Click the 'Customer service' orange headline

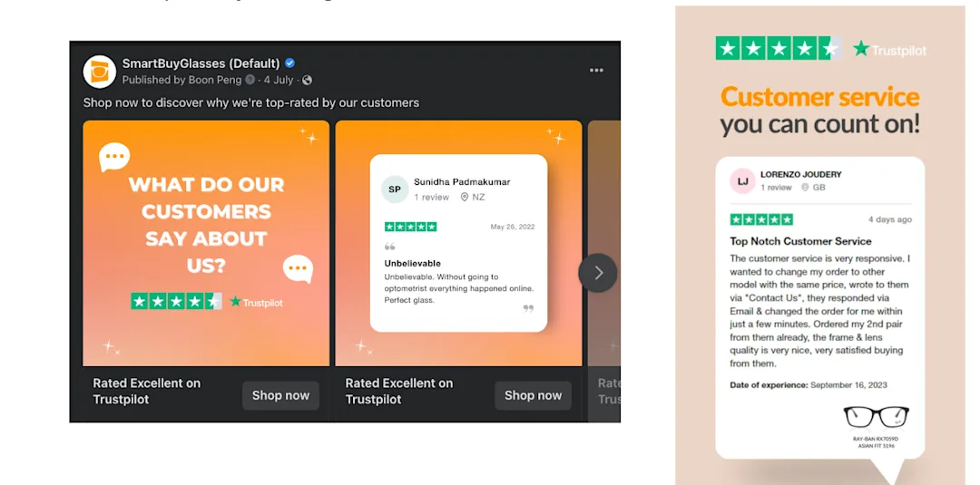pos(820,97)
